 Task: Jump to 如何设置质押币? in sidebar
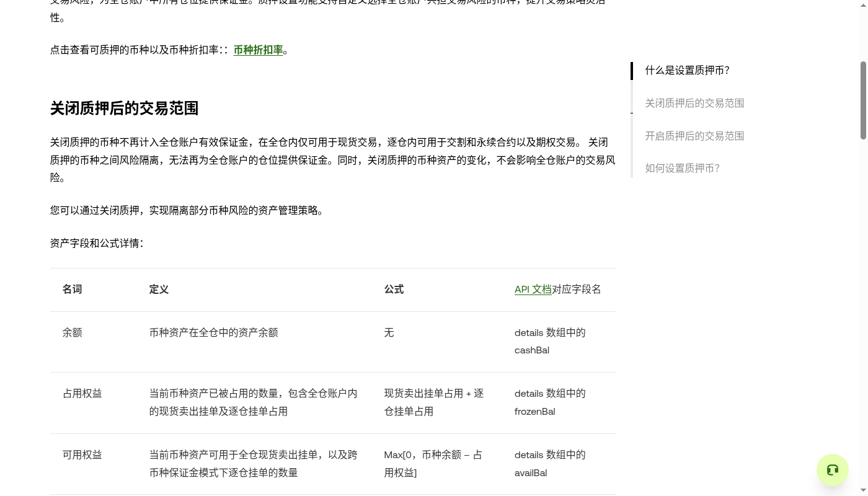[682, 169]
